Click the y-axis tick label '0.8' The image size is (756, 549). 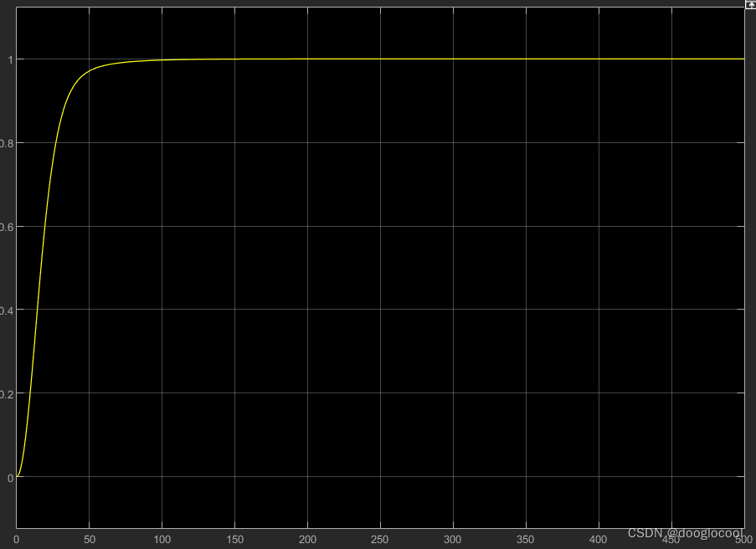pos(6,144)
